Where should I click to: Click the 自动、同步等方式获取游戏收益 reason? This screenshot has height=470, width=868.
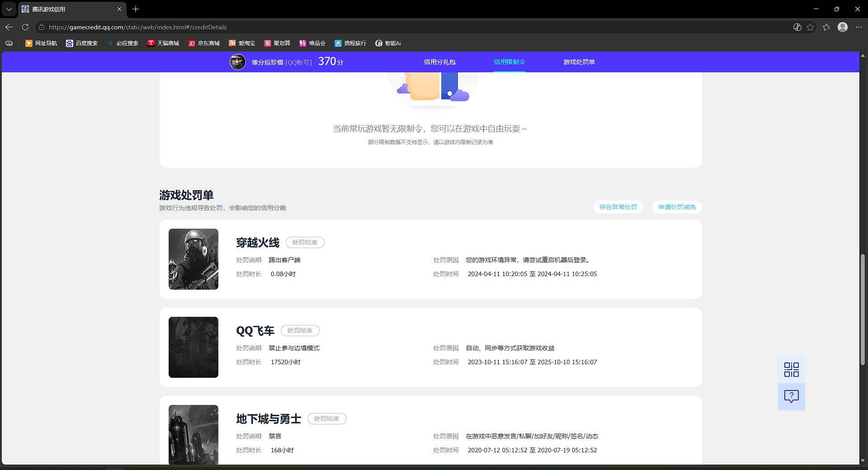pyautogui.click(x=510, y=348)
